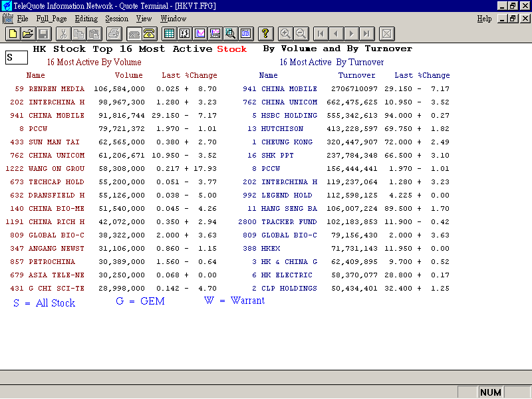Open the Session menu
The height and width of the screenshot is (399, 532).
[x=117, y=19]
